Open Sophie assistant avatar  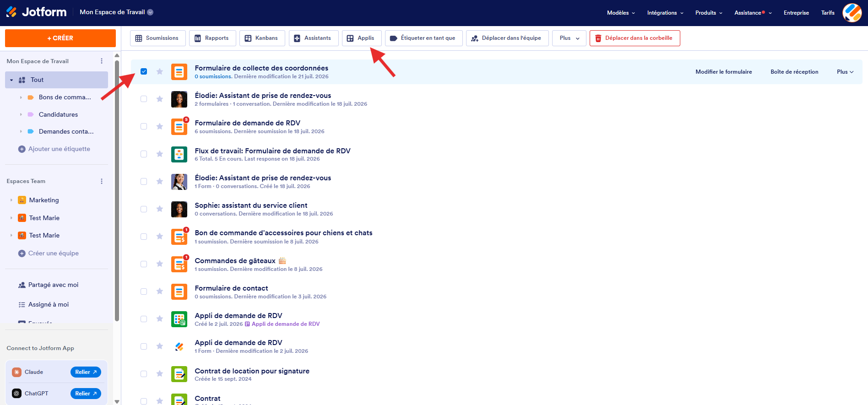[x=179, y=209]
